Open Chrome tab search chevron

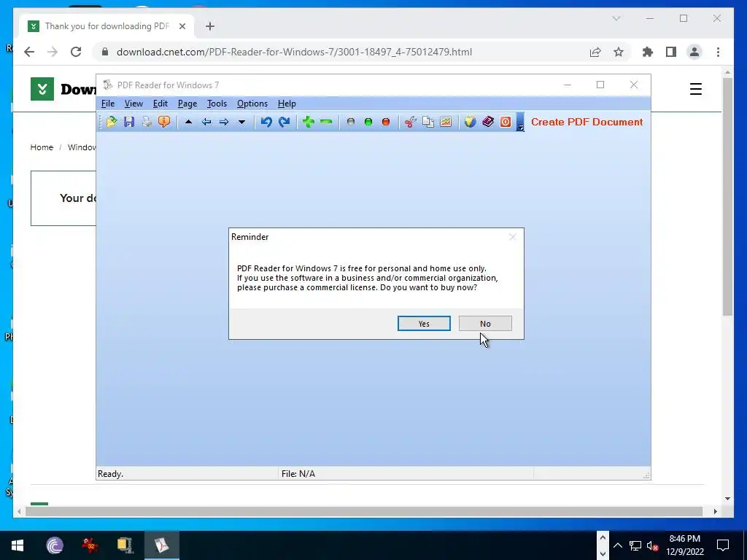coord(616,18)
